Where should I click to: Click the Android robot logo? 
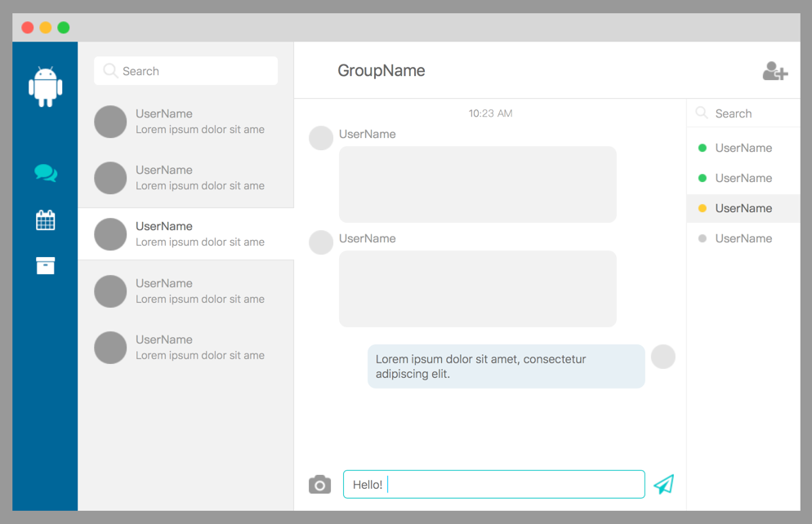click(x=46, y=87)
